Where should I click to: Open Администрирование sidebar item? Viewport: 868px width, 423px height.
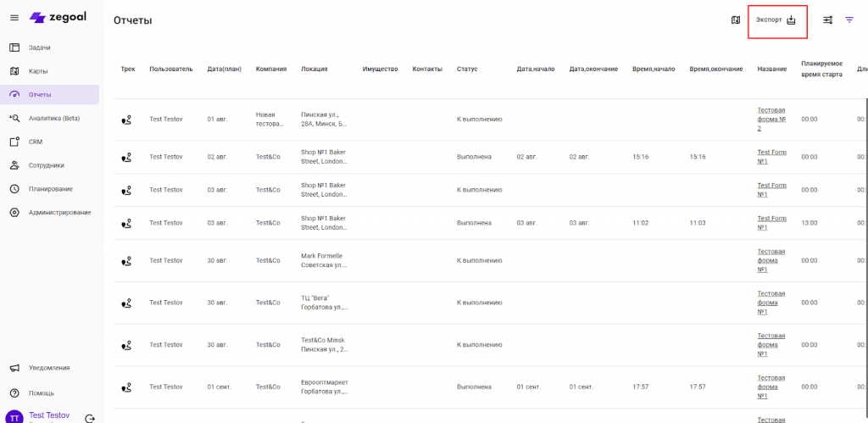[59, 212]
